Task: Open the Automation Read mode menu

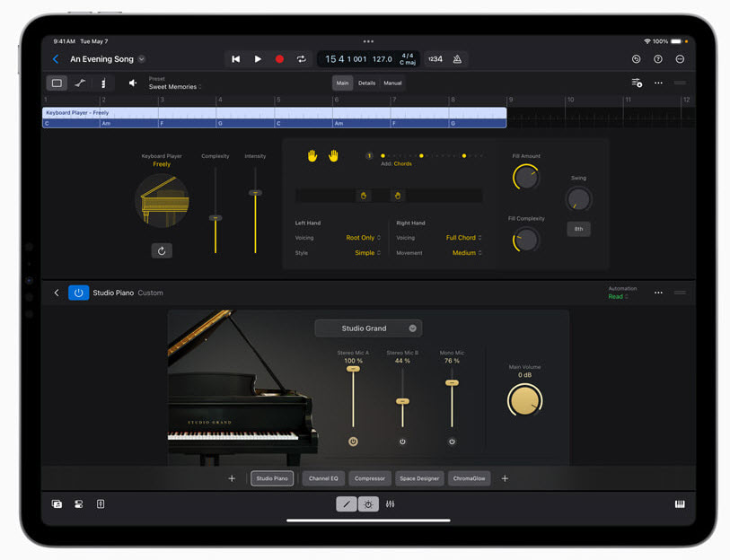Action: [618, 296]
